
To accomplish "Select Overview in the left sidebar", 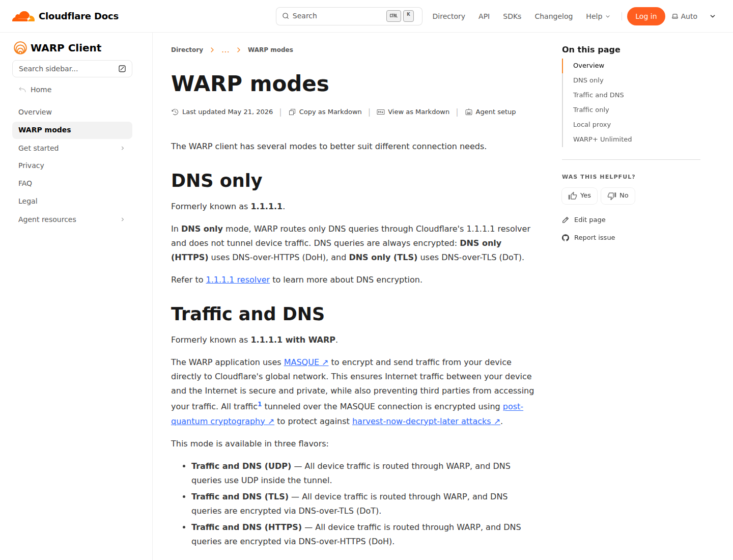I will tap(72, 112).
